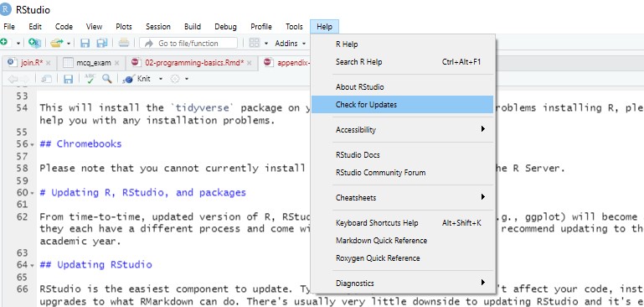The image size is (644, 307).
Task: Expand the workspace panes layout dropdown
Action: click(266, 44)
